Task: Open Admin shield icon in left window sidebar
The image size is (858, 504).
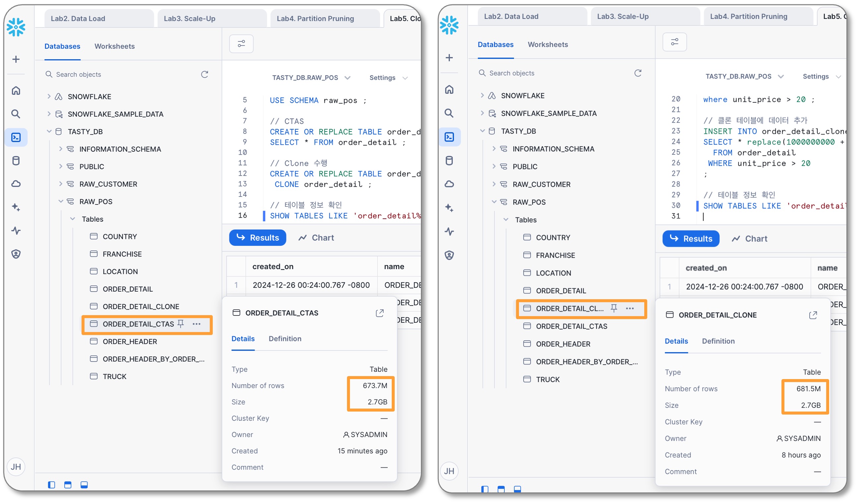Action: tap(16, 254)
